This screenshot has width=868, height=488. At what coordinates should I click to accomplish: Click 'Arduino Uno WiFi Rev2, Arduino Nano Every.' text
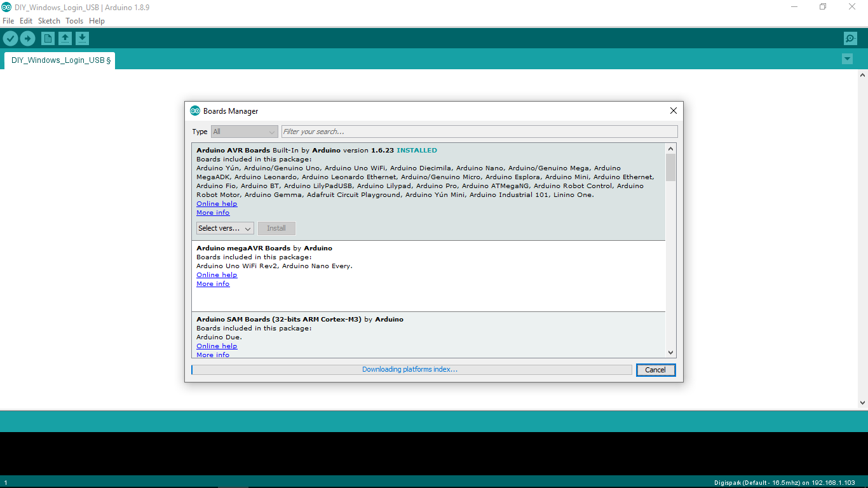275,266
